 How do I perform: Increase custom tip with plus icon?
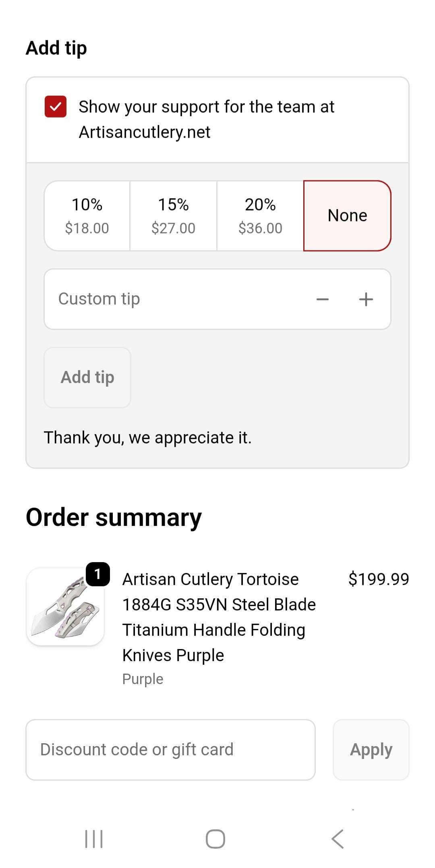(366, 299)
